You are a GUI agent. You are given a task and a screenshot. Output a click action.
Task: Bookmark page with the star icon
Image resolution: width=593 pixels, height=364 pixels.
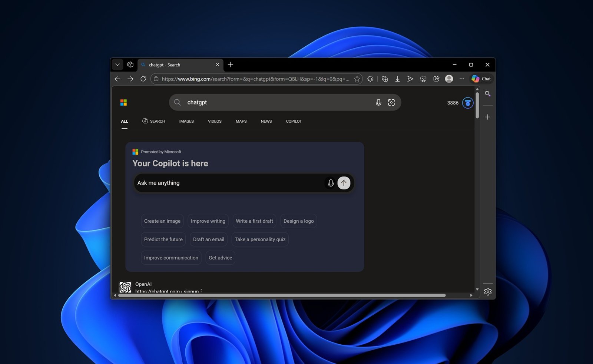(x=357, y=79)
